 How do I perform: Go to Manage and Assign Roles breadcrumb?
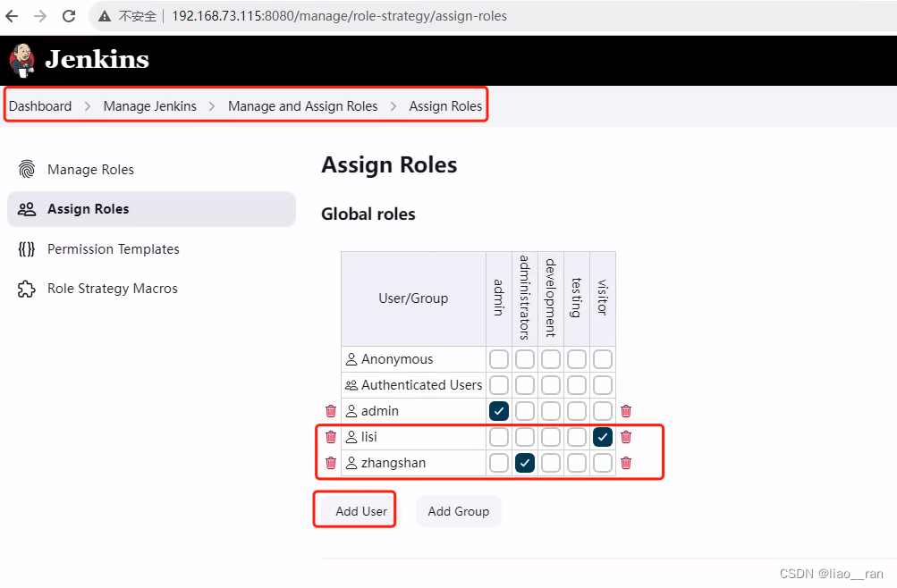coord(302,106)
